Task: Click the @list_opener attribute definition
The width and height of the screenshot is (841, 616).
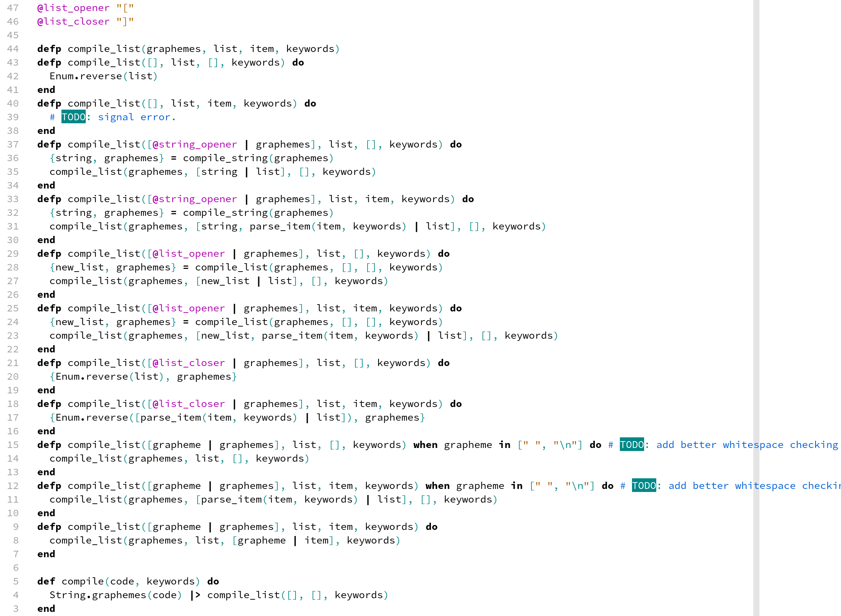Action: pos(73,8)
